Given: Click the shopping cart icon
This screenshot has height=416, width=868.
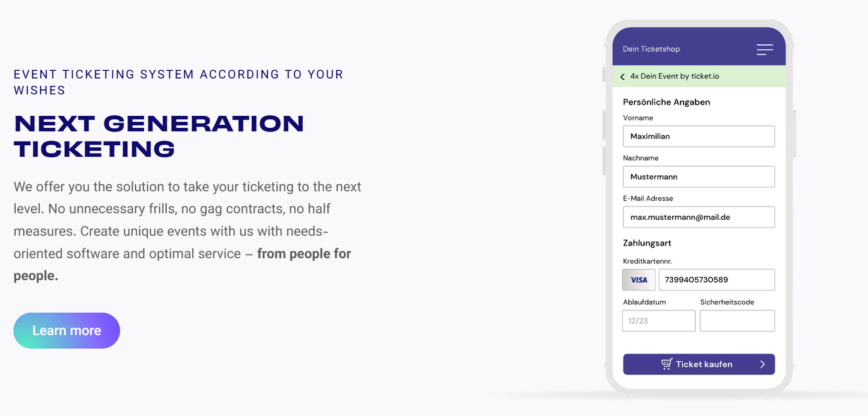Looking at the screenshot, I should (666, 364).
